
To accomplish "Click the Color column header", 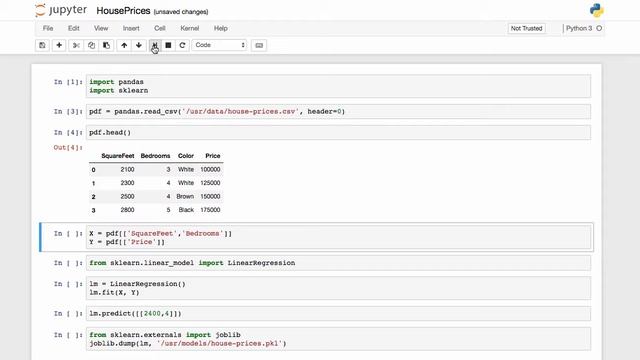I will [186, 156].
